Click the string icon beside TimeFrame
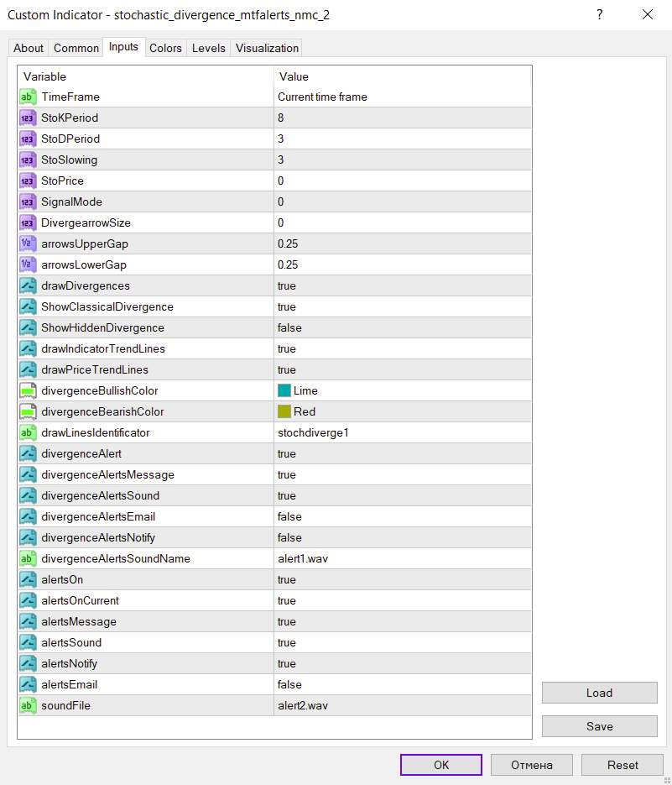Screen dimensions: 672x785 (x=28, y=97)
